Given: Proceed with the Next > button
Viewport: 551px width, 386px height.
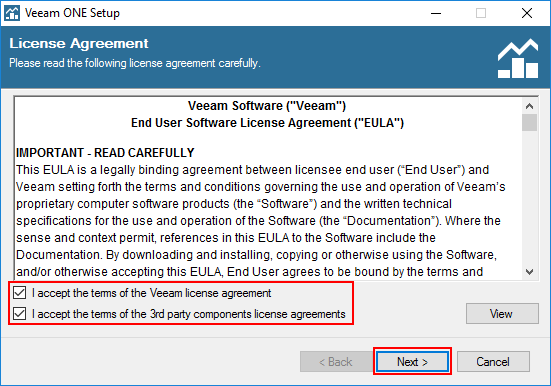Looking at the screenshot, I should pyautogui.click(x=412, y=361).
